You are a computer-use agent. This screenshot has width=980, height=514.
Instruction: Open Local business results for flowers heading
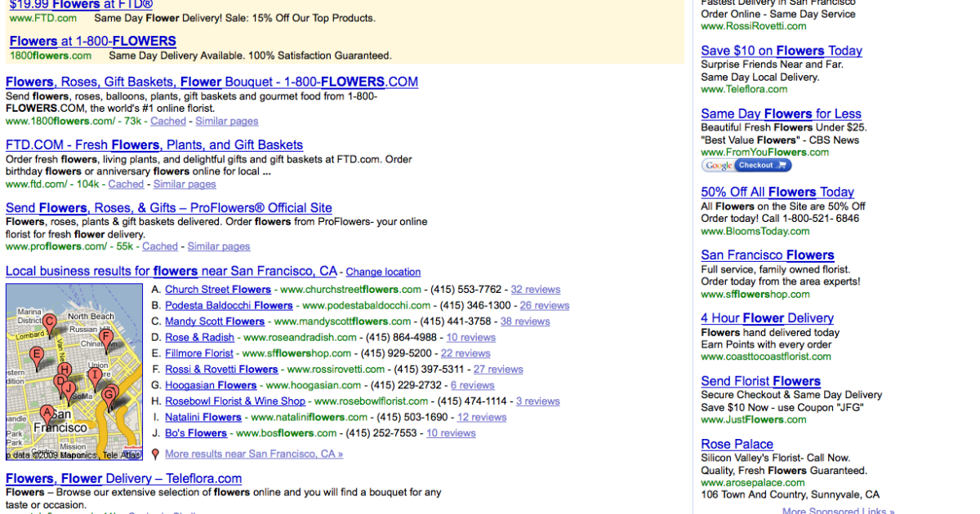pos(171,271)
